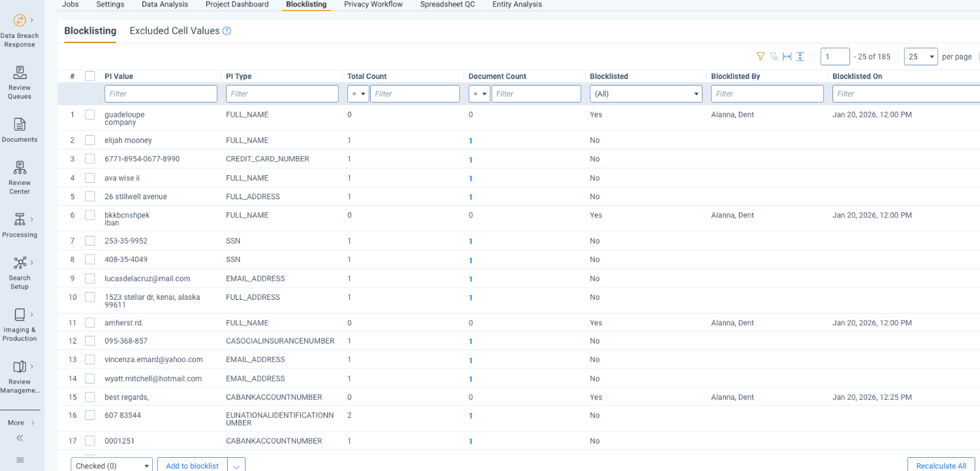Open the filter funnel icon above the table

761,56
